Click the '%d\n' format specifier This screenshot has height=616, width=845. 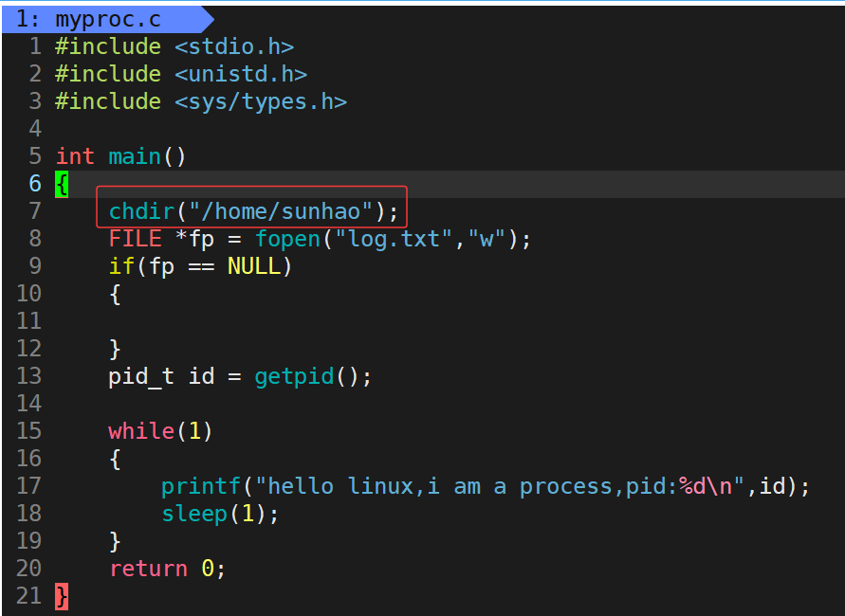(x=705, y=486)
